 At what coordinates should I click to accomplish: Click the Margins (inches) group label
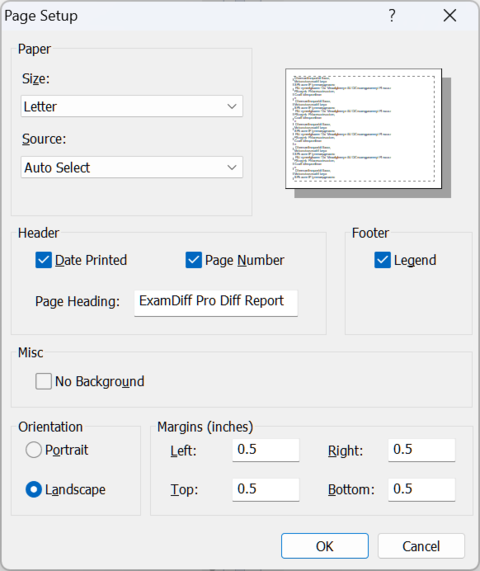205,427
